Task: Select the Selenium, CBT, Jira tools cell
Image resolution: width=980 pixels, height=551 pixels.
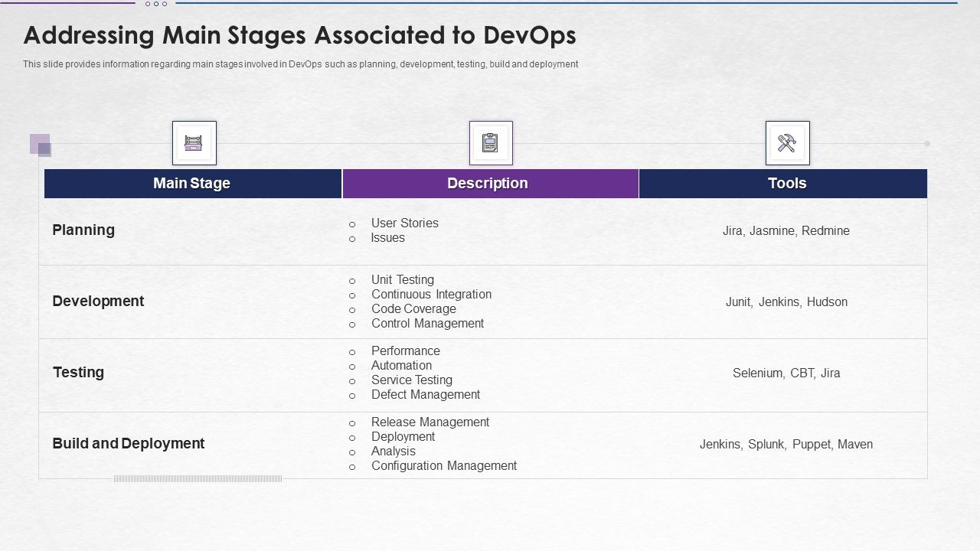Action: (786, 373)
